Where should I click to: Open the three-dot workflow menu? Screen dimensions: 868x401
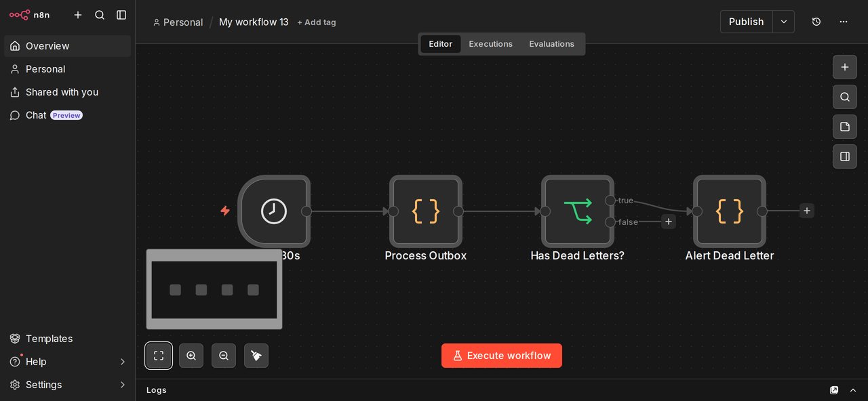pos(844,22)
